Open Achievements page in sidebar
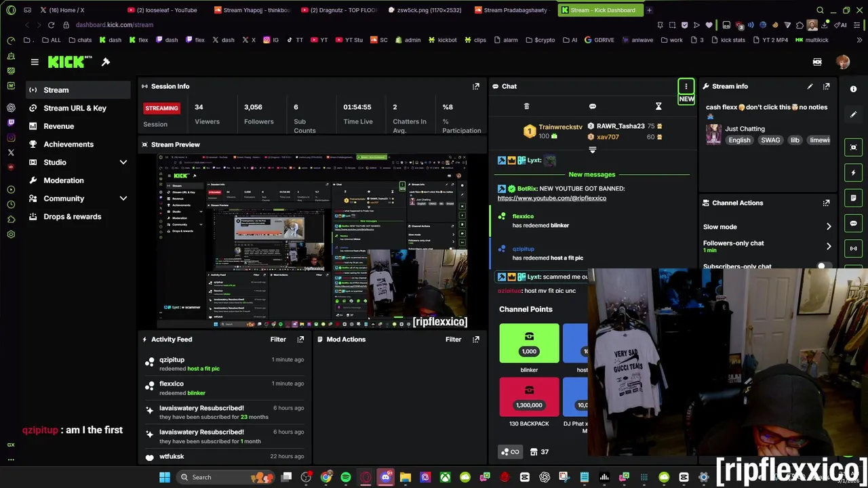Screen dimensions: 868x488 tap(78, 144)
